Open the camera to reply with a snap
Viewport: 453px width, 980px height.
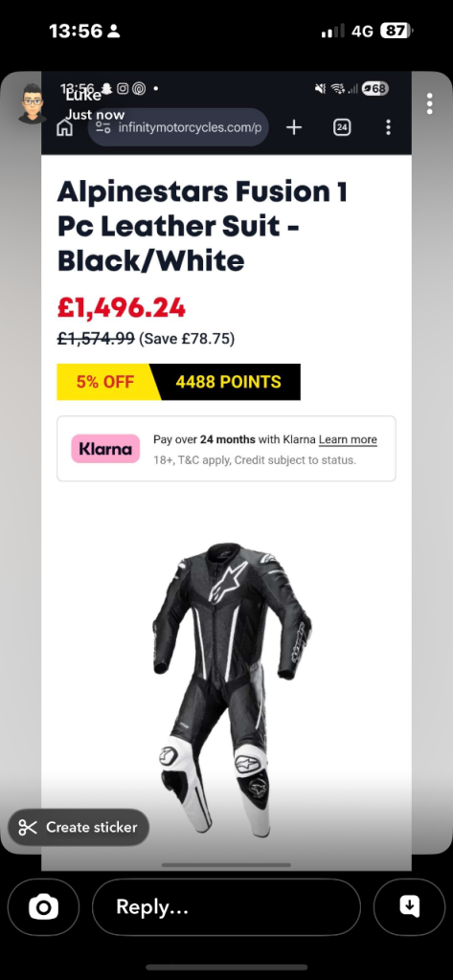44,907
